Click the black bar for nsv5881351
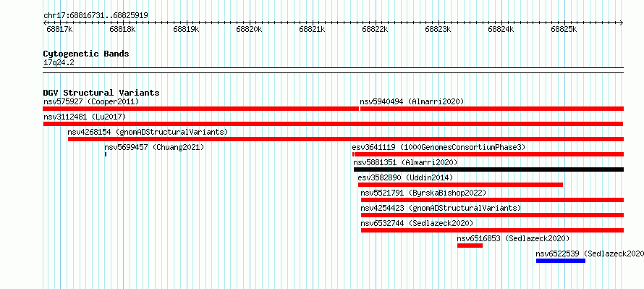Viewport: 644px width, 289px height. click(x=488, y=169)
